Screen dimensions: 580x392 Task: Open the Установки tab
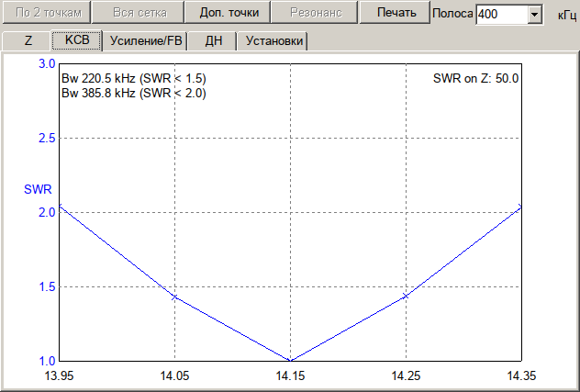(x=273, y=41)
